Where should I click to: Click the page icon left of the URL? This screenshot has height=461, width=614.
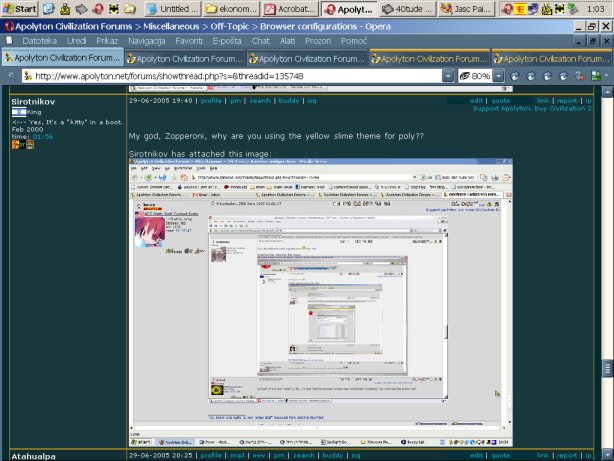[x=10, y=76]
